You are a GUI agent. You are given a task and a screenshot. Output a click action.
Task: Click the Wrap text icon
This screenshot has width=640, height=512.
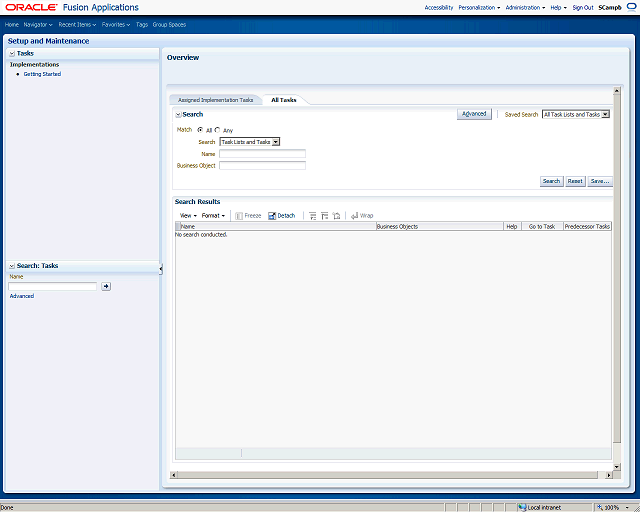coord(354,216)
